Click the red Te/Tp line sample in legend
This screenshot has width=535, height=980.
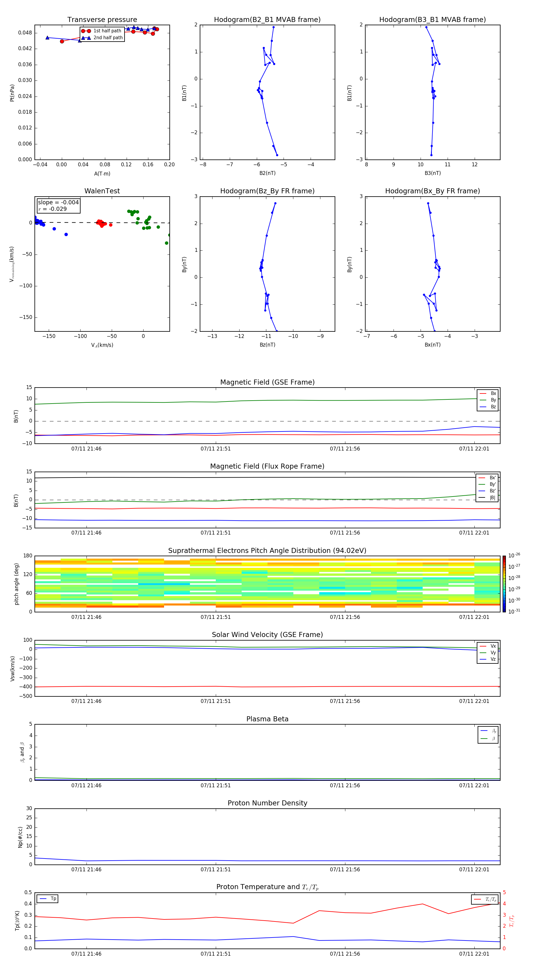pyautogui.click(x=478, y=899)
